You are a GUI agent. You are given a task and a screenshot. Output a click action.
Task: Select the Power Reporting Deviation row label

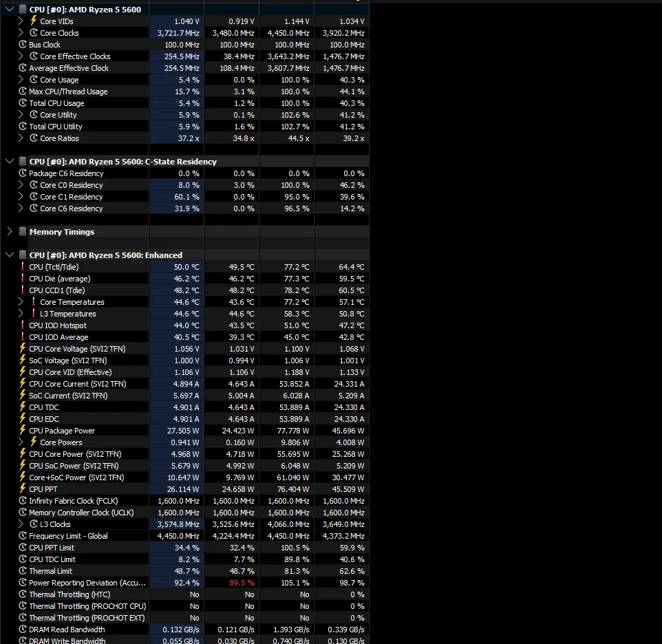click(x=87, y=582)
